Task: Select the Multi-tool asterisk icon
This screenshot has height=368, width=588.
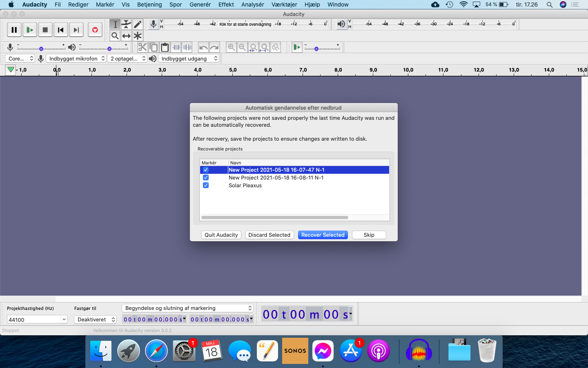Action: (x=138, y=36)
